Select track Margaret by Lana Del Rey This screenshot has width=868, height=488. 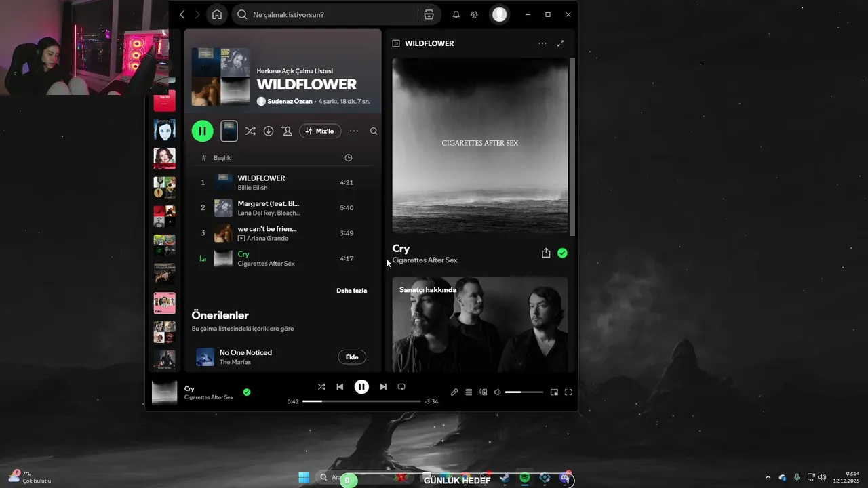point(283,207)
